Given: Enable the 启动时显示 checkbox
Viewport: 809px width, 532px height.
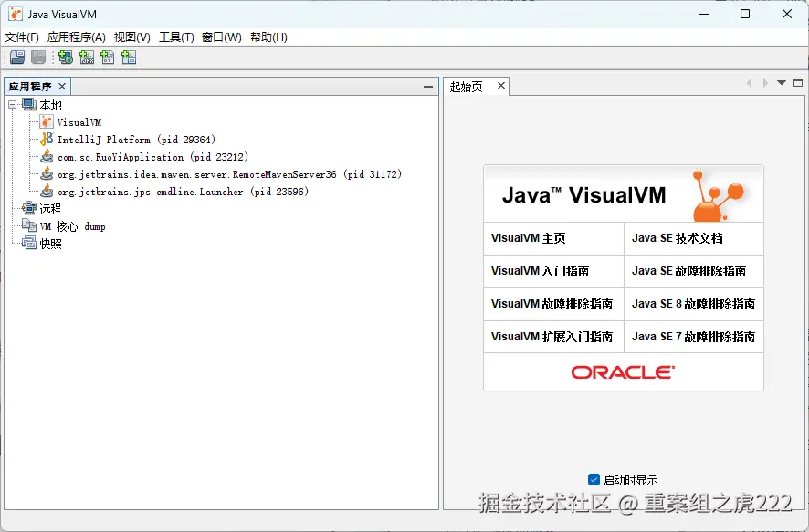Looking at the screenshot, I should pyautogui.click(x=594, y=478).
